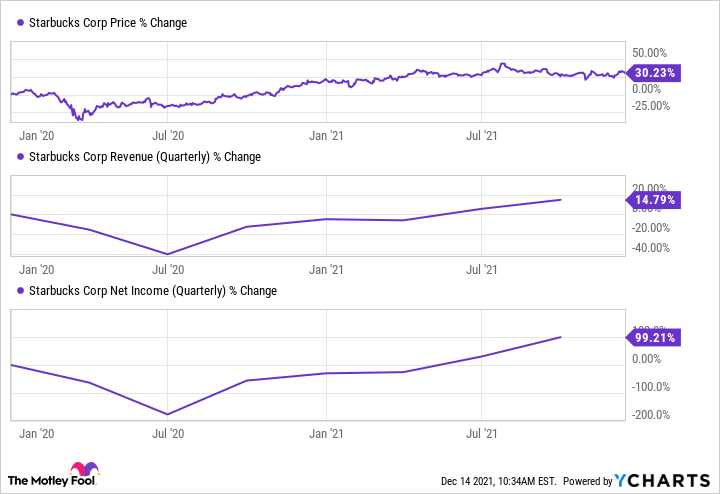
Task: Click Jan '21 label under the price chart
Action: click(326, 135)
